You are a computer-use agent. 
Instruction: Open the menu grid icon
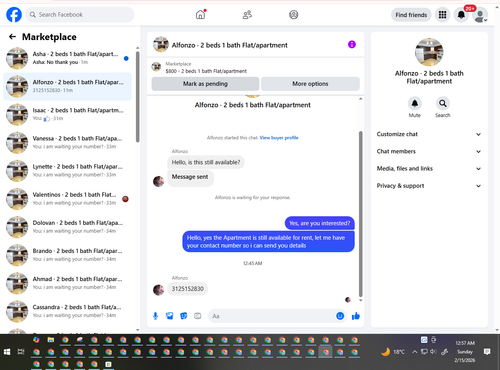click(442, 15)
